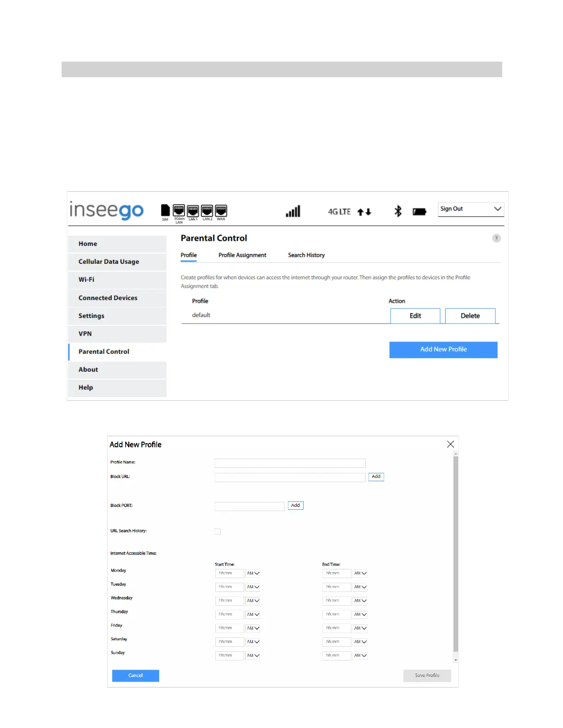Switch to the Profile Assignment tab
The image size is (563, 728).
click(x=242, y=255)
